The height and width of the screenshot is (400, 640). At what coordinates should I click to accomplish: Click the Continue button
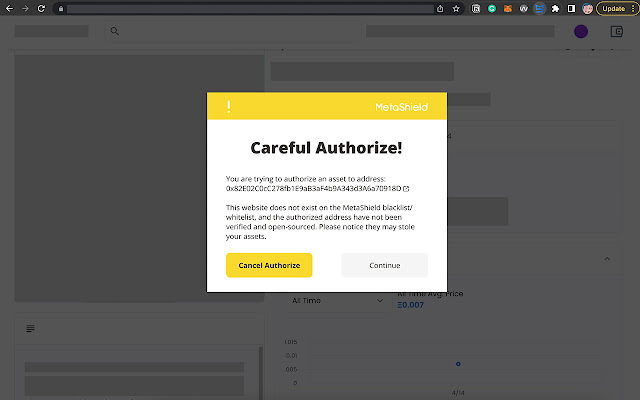tap(384, 265)
